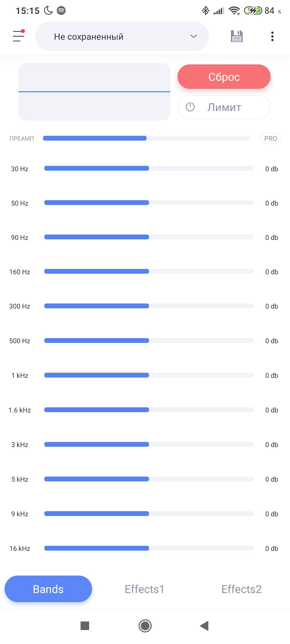The image size is (290, 644).
Task: Set the ПРЕАМП preamp slider
Action: coord(146,138)
